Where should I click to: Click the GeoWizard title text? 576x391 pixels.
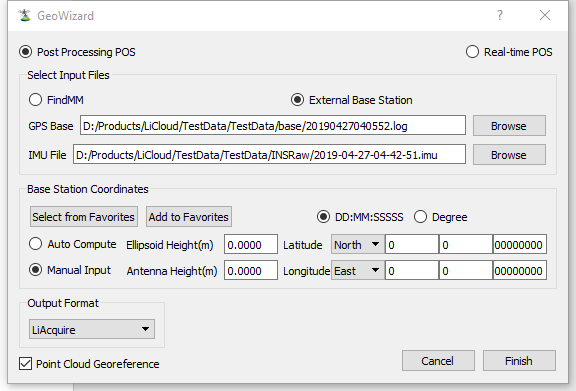[x=65, y=16]
